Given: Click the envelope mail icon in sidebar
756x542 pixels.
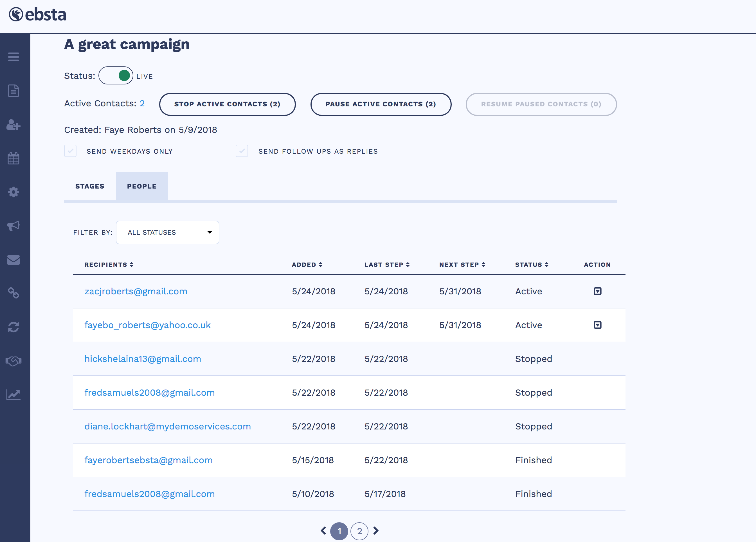Looking at the screenshot, I should (13, 259).
